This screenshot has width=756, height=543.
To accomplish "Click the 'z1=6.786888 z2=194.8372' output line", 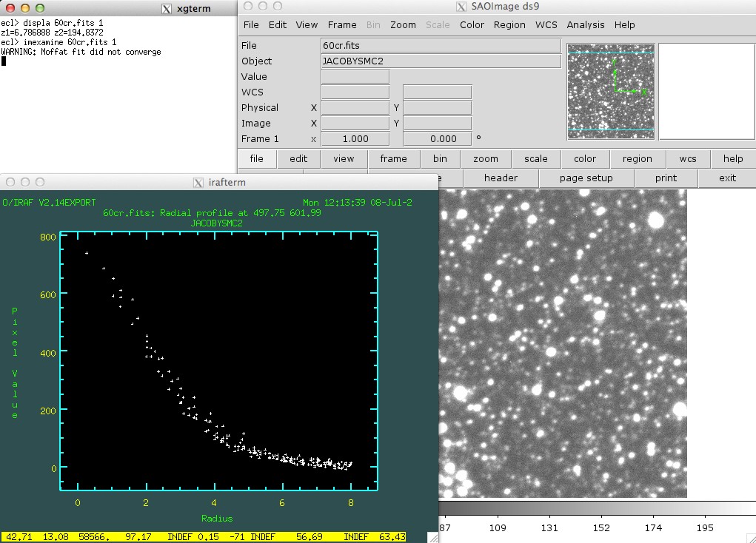I will coord(52,33).
